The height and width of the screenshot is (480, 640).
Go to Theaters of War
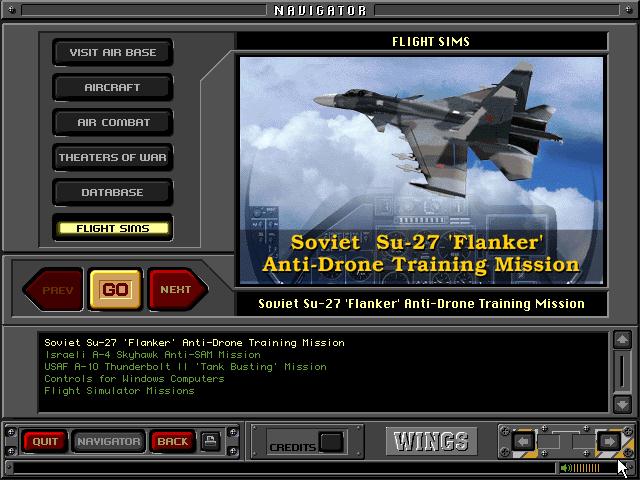coord(113,158)
